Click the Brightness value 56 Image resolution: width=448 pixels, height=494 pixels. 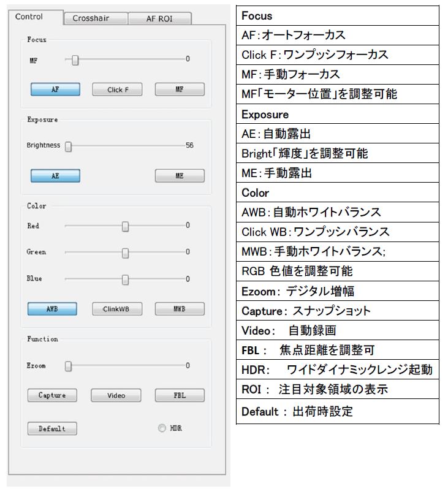189,145
